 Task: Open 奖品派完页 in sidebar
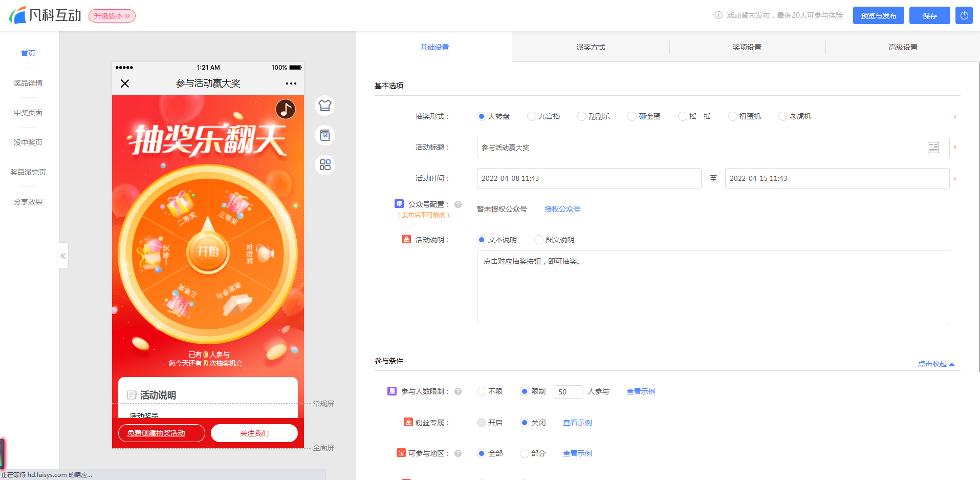(x=28, y=172)
